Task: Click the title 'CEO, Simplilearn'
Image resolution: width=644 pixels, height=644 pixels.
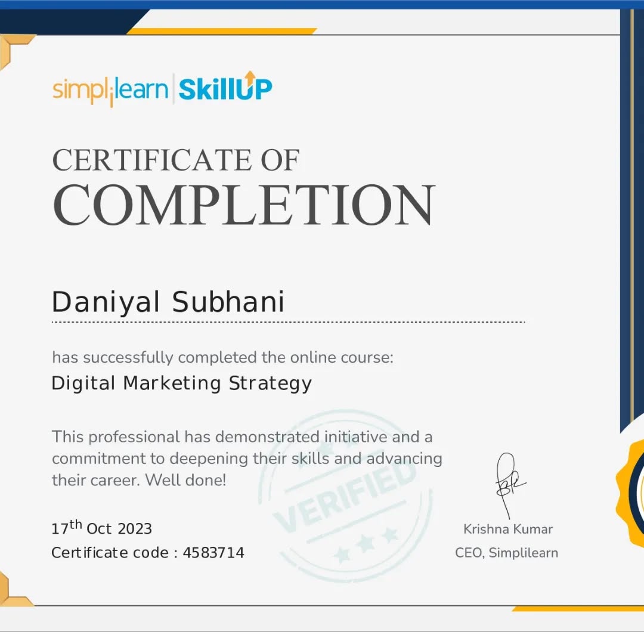Action: coord(506,553)
